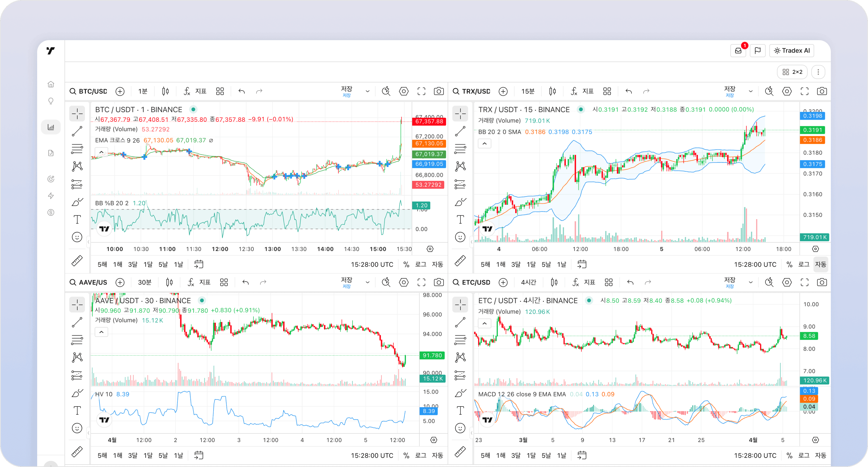Toggle 자동 scale on ETC chart
The width and height of the screenshot is (868, 467).
(821, 455)
